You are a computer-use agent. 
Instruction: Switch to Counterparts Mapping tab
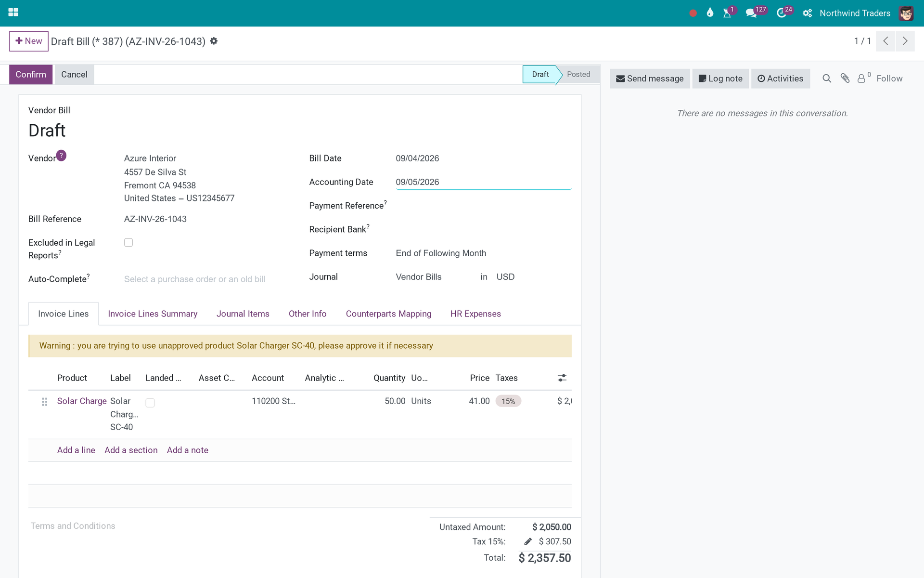(388, 314)
